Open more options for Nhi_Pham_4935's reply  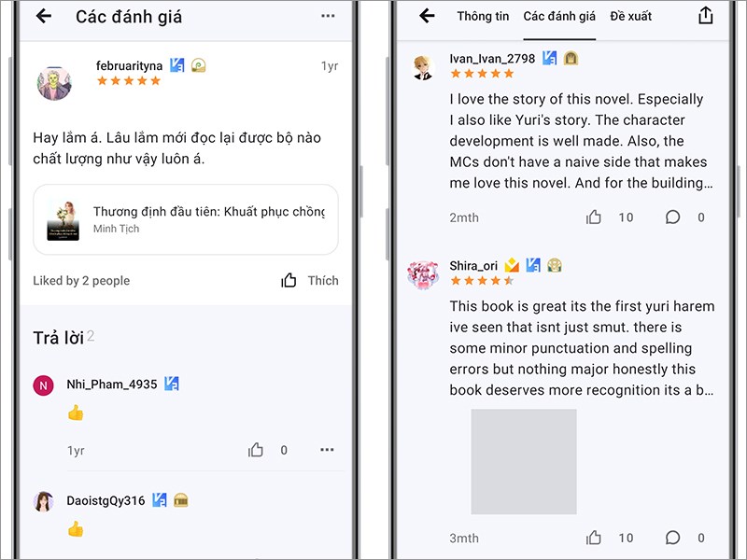pyautogui.click(x=327, y=450)
